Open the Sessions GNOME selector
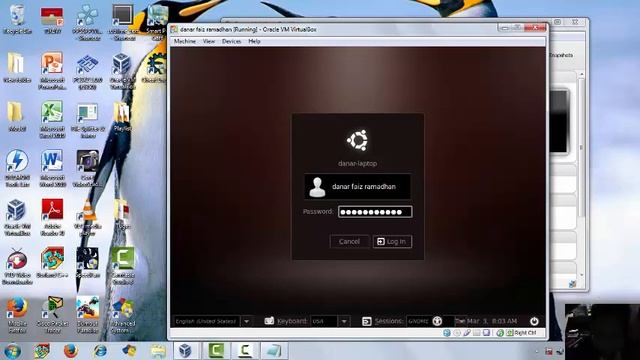The image size is (640, 360). pos(418,321)
